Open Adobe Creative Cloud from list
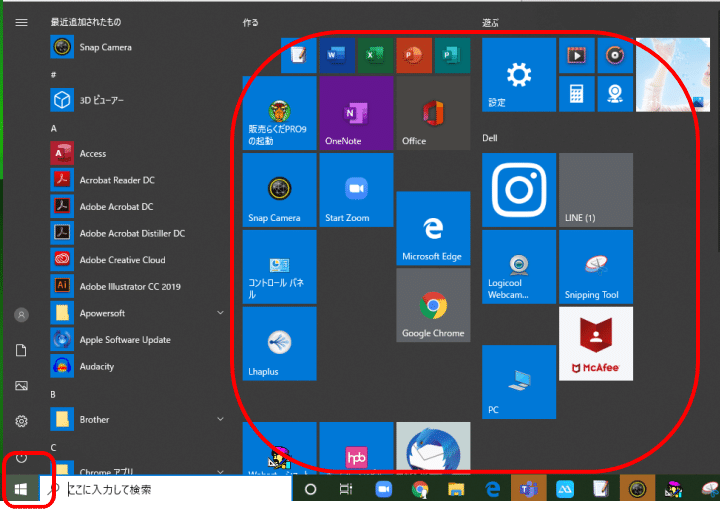720x509 pixels. pos(138,260)
